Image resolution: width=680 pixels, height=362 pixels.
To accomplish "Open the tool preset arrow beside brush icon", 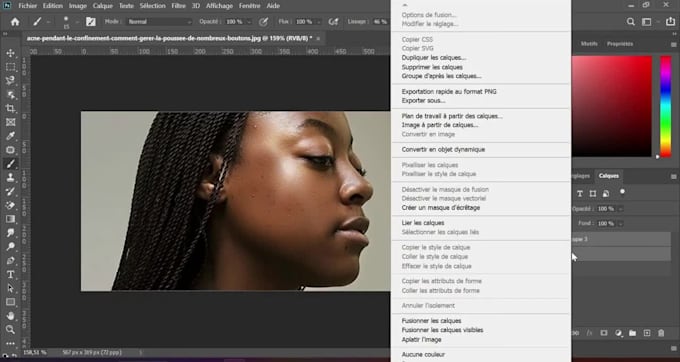I will pyautogui.click(x=48, y=22).
